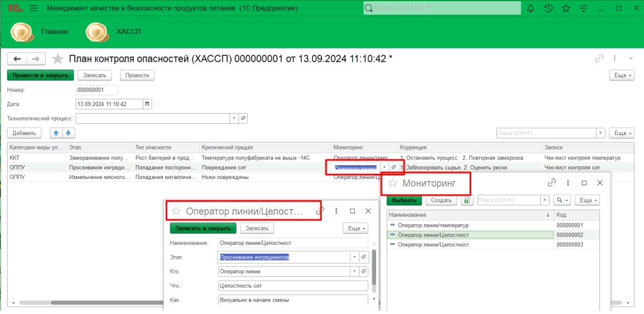The width and height of the screenshot is (644, 314).
Task: Click the Номер input field
Action: 96,90
